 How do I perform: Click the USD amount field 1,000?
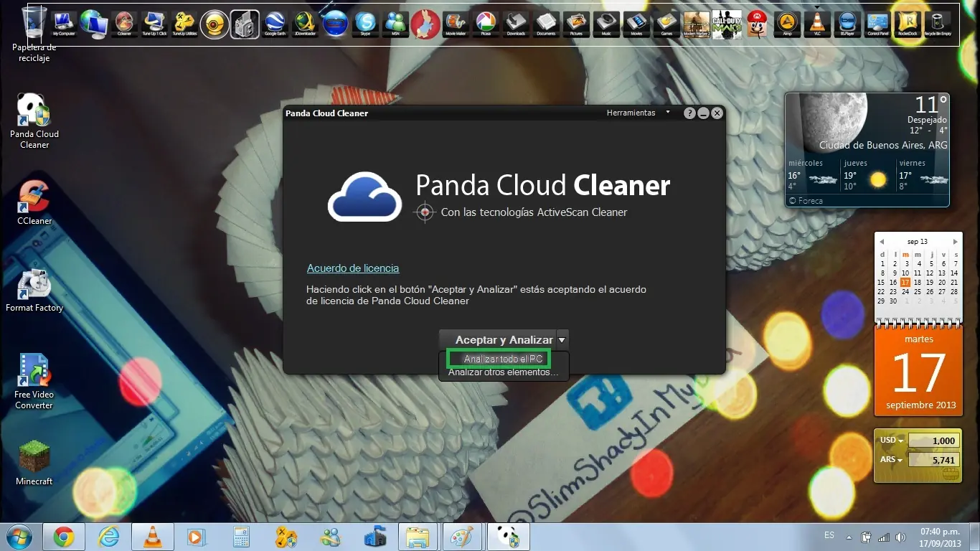[x=933, y=441]
